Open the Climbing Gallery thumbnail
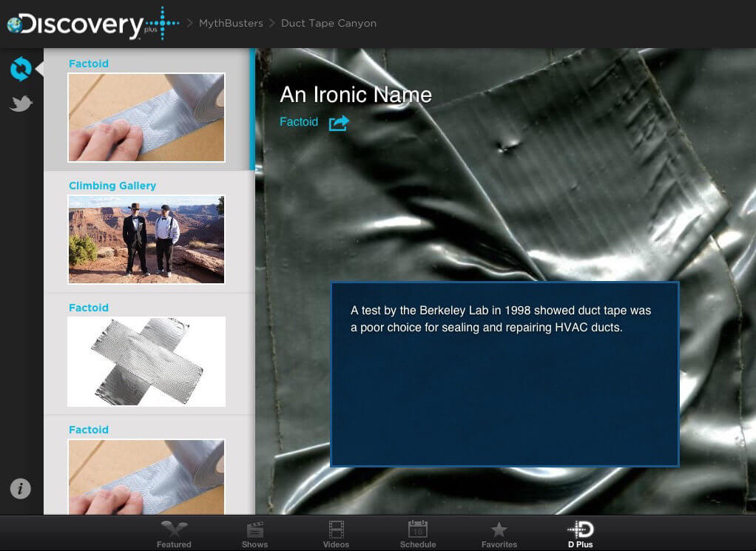This screenshot has width=756, height=551. point(146,239)
